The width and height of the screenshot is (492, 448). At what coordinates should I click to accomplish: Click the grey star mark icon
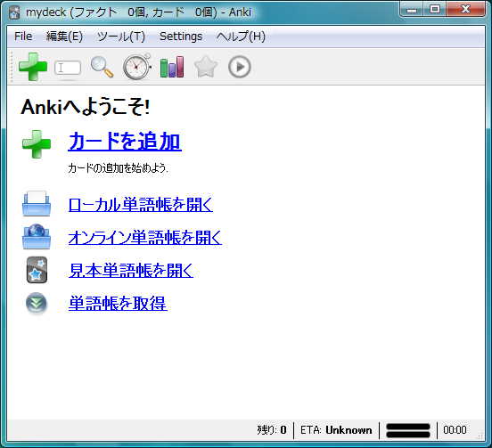coord(206,67)
